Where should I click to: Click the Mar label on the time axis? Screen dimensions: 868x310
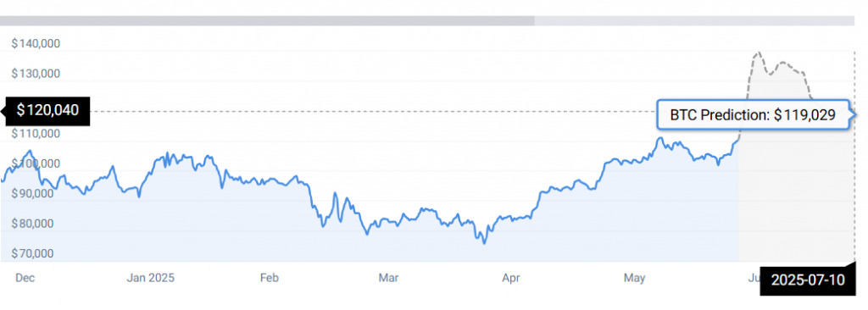388,278
